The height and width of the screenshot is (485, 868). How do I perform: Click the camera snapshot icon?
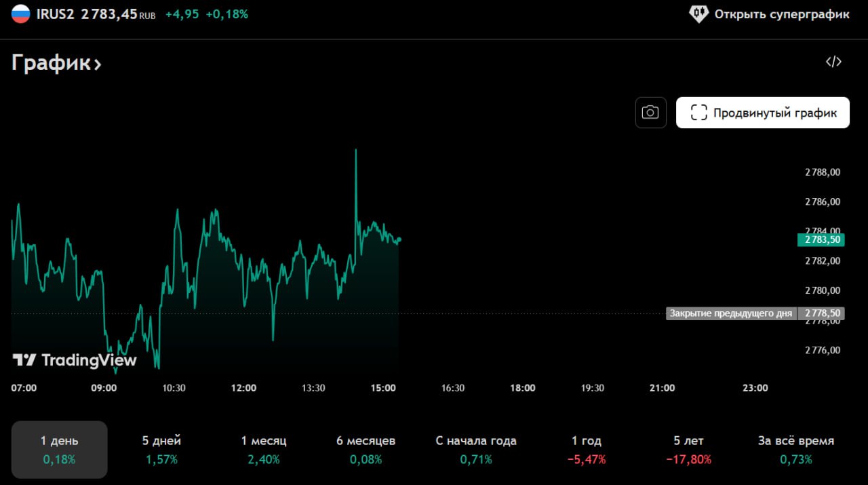pyautogui.click(x=650, y=113)
